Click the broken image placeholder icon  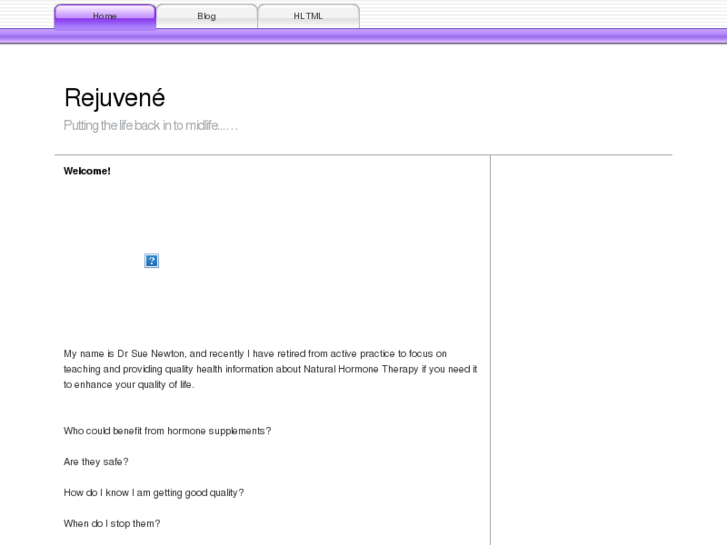coord(152,261)
